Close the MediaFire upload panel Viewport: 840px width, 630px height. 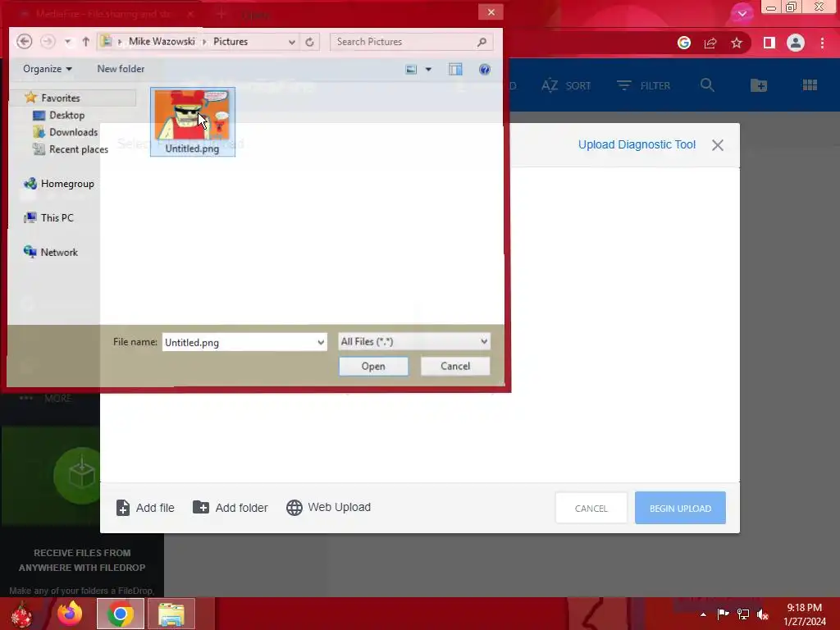(x=718, y=145)
